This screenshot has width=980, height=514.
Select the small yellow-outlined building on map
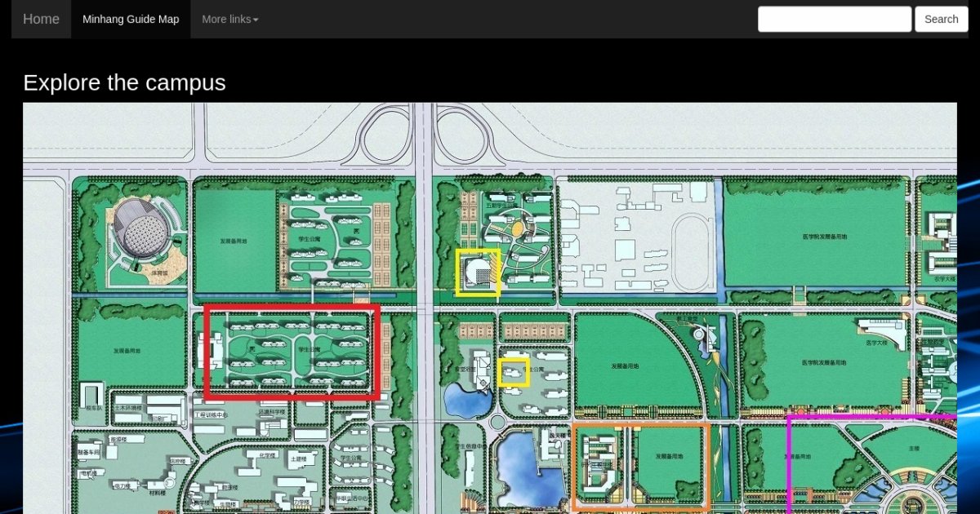click(514, 373)
